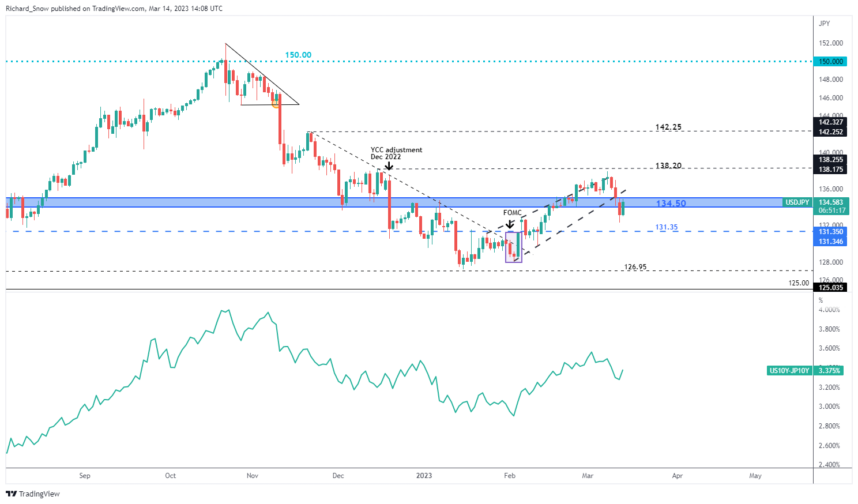Click the 148.000 price scale value
The height and width of the screenshot is (504, 858).
pos(831,80)
